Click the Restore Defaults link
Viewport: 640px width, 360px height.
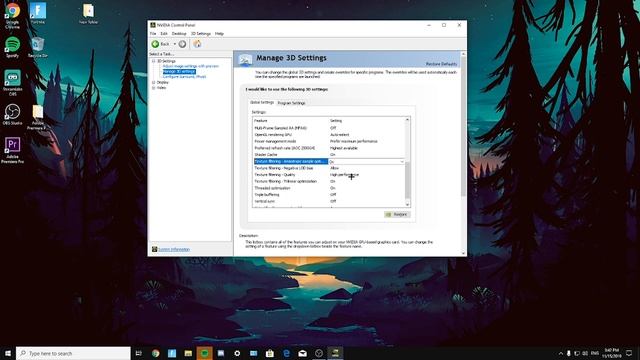tap(441, 64)
